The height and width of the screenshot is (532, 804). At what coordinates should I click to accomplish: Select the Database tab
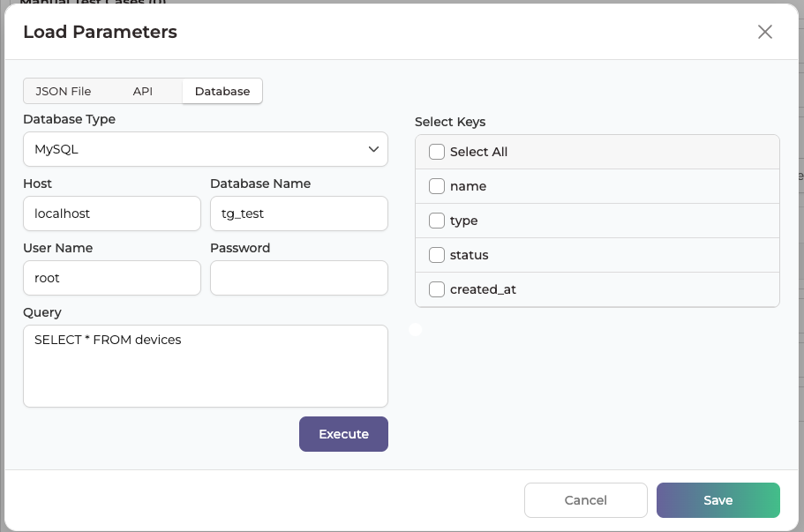tap(222, 91)
